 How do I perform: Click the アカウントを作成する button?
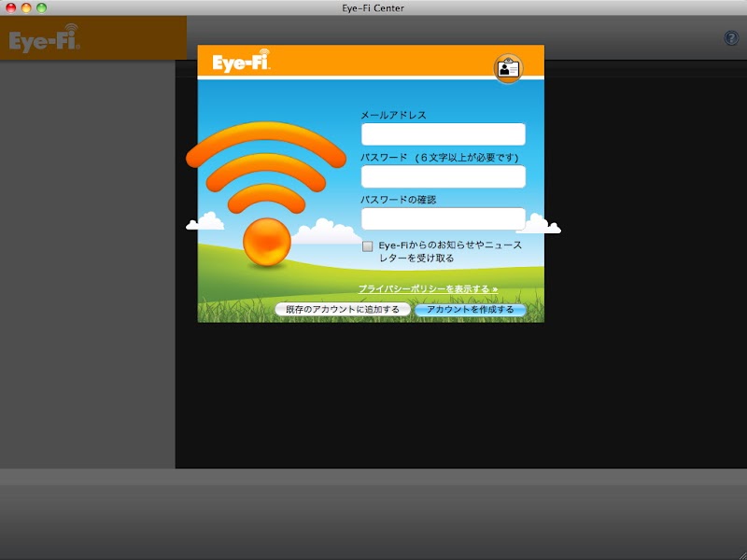(x=471, y=310)
